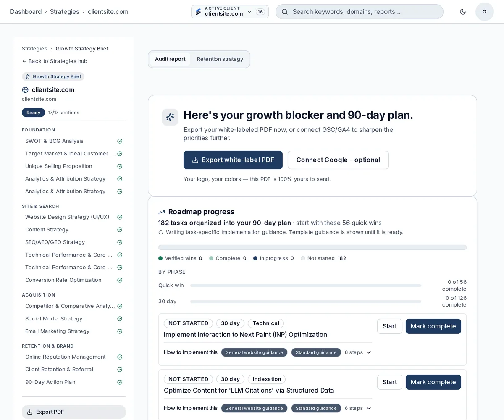This screenshot has width=504, height=420.
Task: Open the Active Client clientsite.com dropdown
Action: 230,12
